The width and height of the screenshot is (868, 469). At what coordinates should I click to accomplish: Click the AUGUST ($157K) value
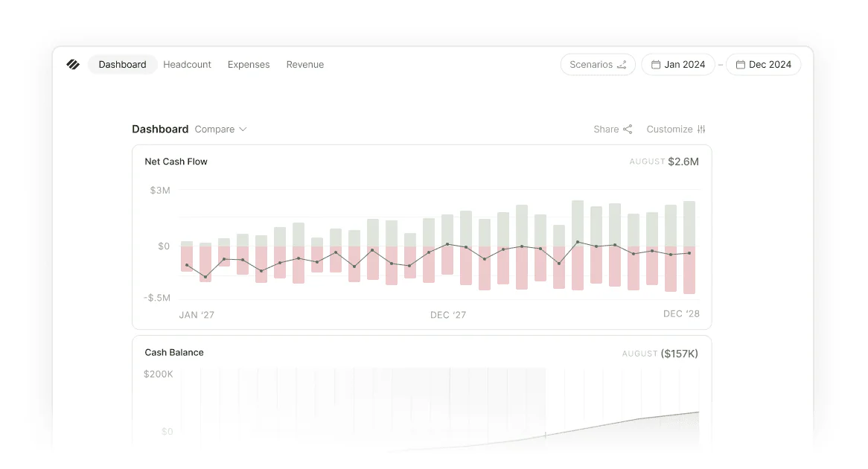(660, 354)
